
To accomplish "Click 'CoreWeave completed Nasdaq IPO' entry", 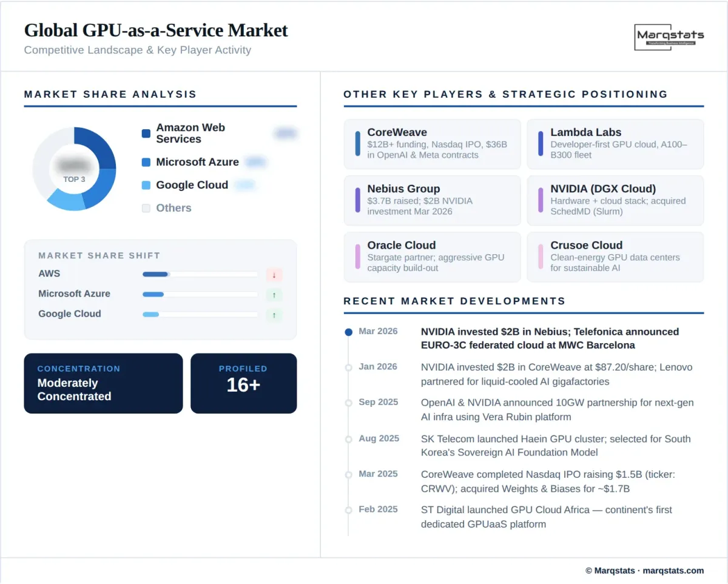I will point(548,482).
